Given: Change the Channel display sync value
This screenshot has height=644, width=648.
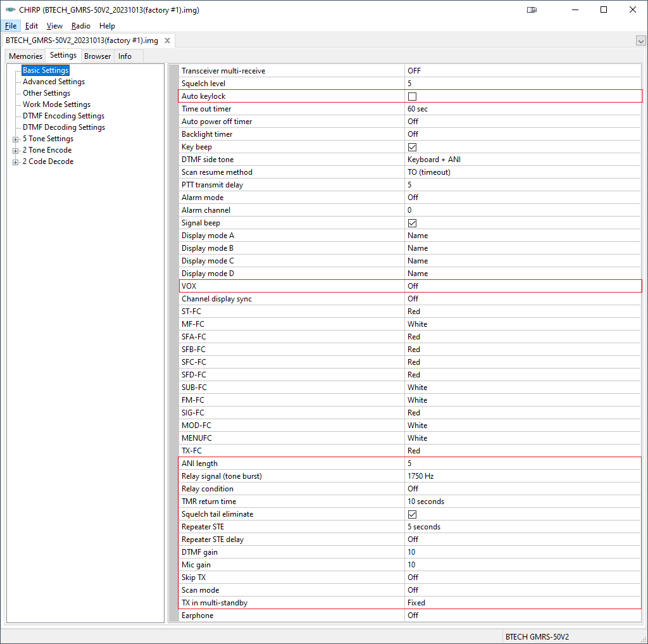Looking at the screenshot, I should point(522,299).
